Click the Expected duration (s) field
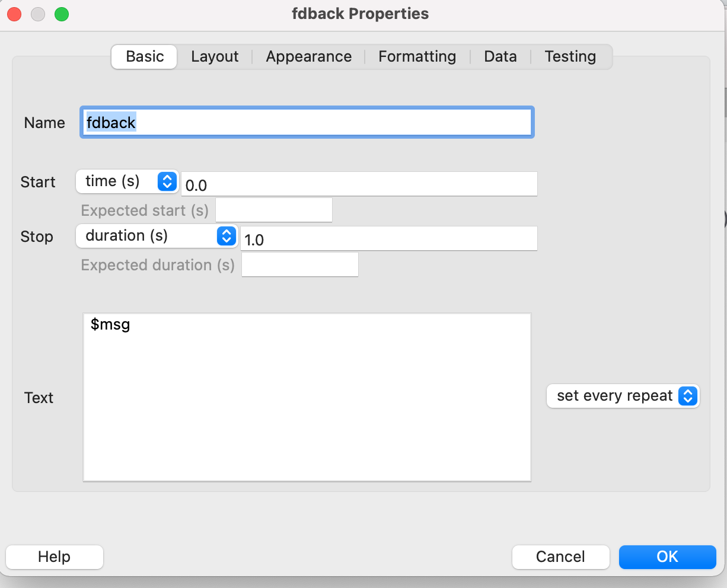The image size is (727, 588). coord(300,264)
